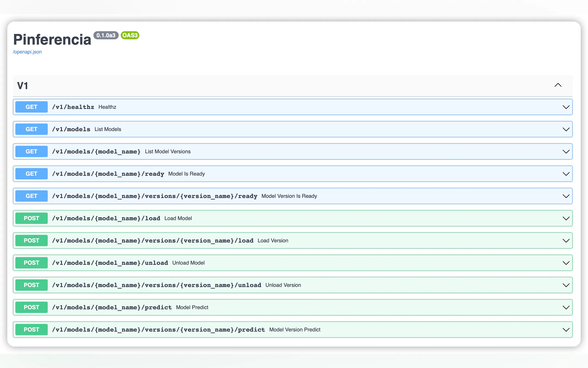This screenshot has width=588, height=368.
Task: Click the Healthz summary label
Action: [107, 107]
